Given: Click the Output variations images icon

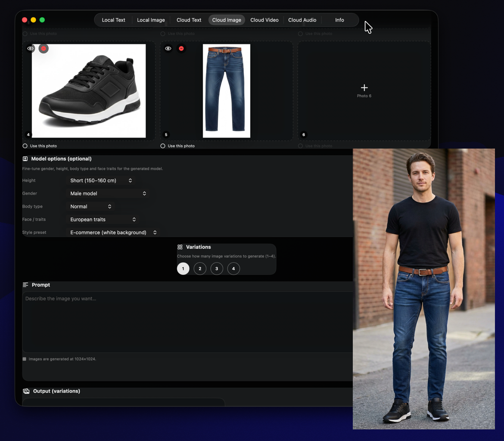Looking at the screenshot, I should click(x=26, y=391).
